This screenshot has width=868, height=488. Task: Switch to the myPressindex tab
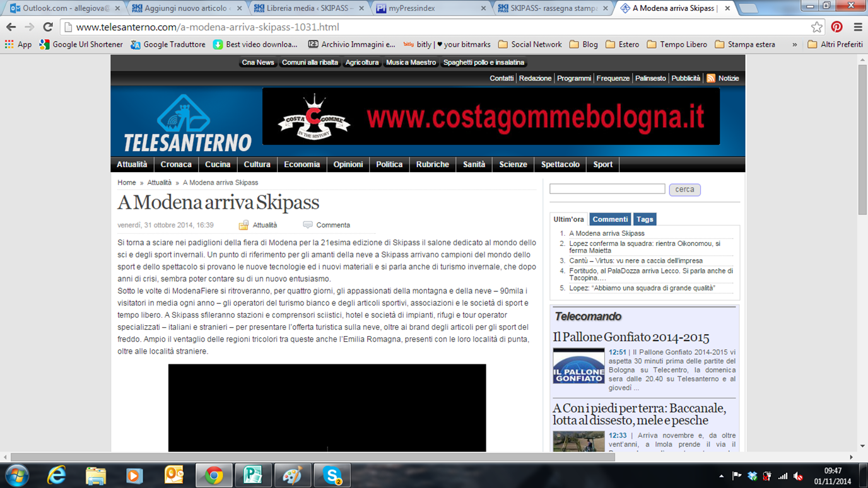point(430,8)
